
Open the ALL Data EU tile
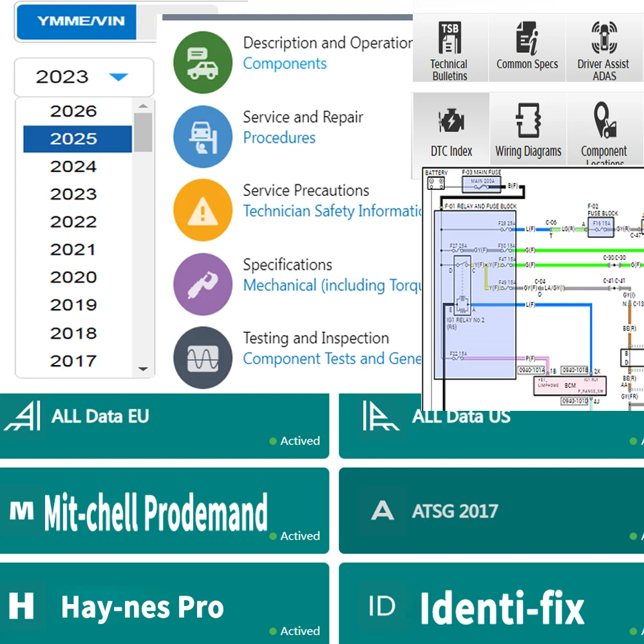pyautogui.click(x=164, y=426)
